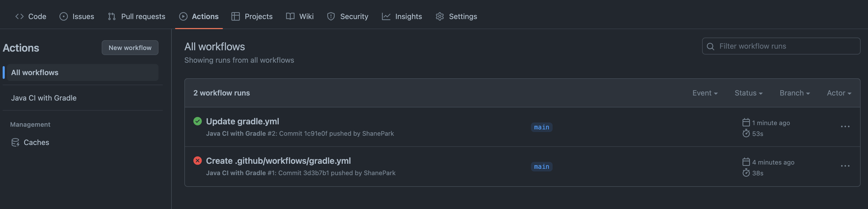The width and height of the screenshot is (868, 209).
Task: Open the Issues tab
Action: 77,16
